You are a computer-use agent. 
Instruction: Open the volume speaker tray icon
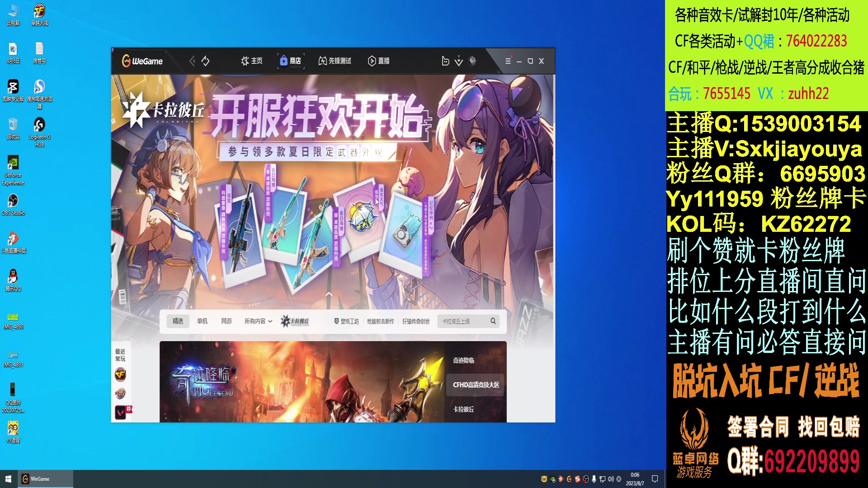pos(611,479)
